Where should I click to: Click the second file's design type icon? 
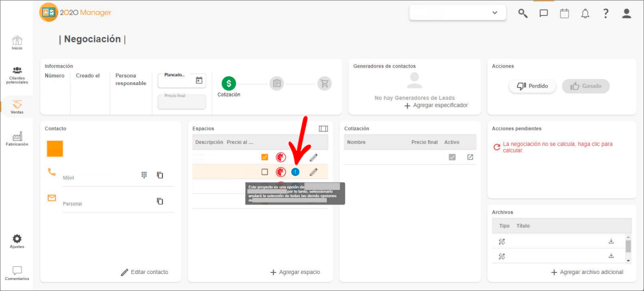502,256
